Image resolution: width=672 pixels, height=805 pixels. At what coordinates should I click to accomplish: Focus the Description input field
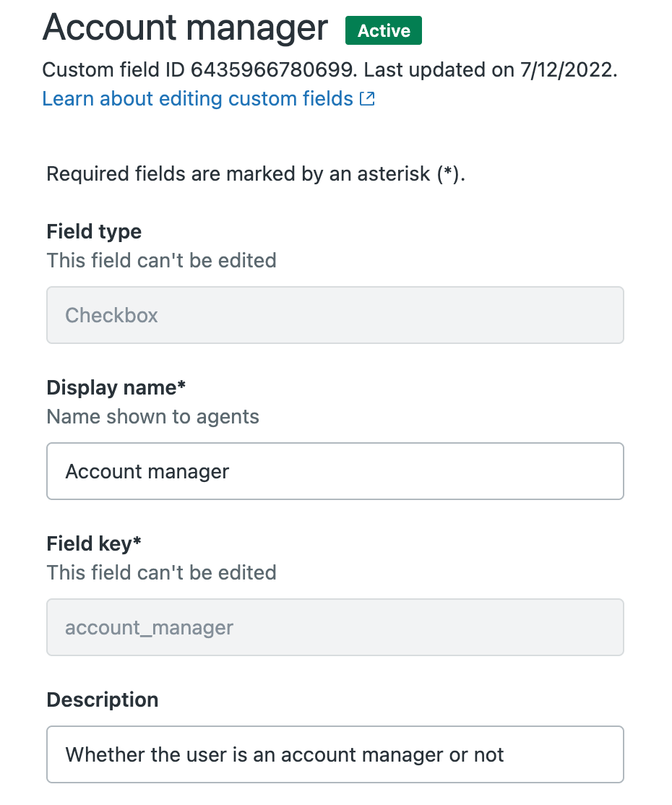click(335, 754)
